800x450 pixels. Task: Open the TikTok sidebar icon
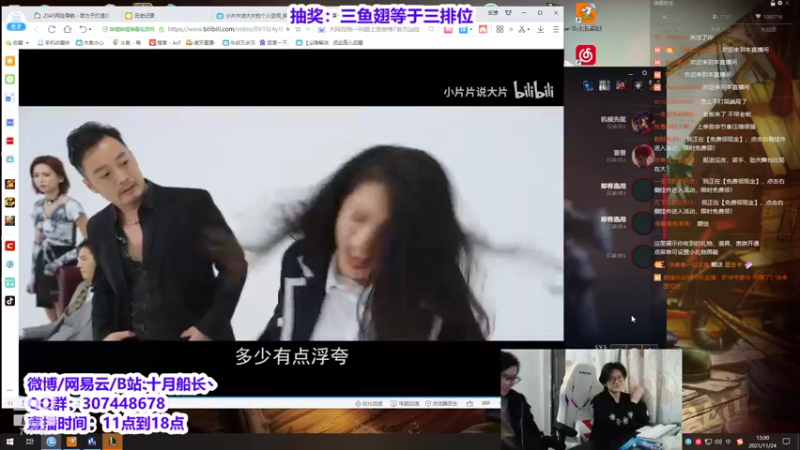click(x=10, y=301)
